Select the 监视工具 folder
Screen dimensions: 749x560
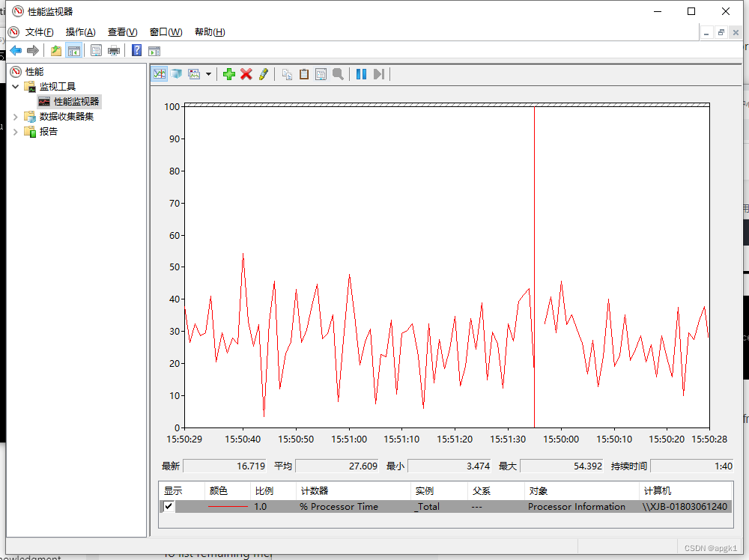(x=58, y=86)
